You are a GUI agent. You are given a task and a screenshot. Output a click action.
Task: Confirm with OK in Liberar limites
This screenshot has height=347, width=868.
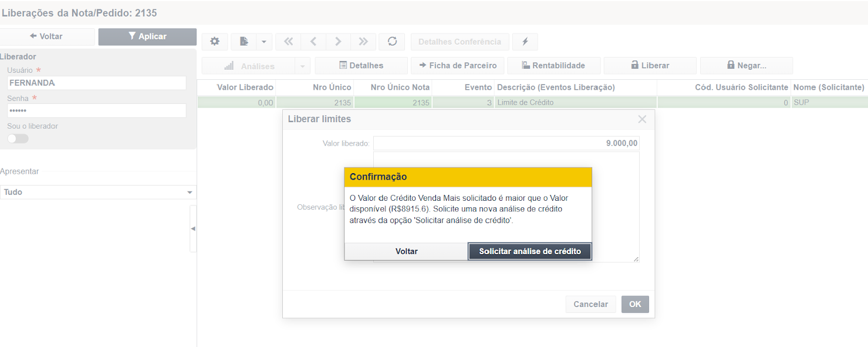click(635, 304)
